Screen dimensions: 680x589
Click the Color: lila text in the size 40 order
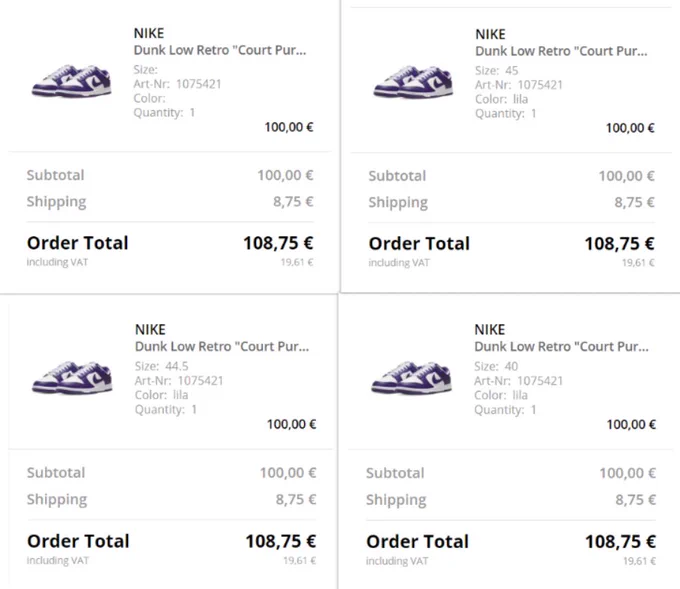501,395
